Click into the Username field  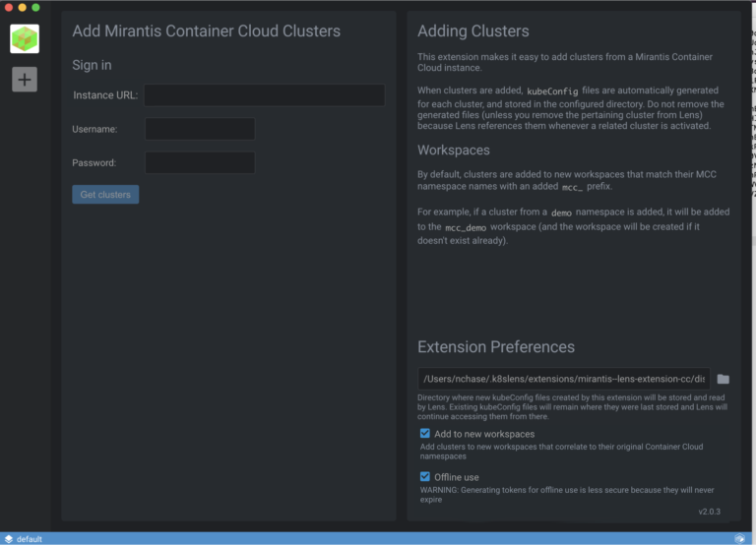[x=200, y=129]
